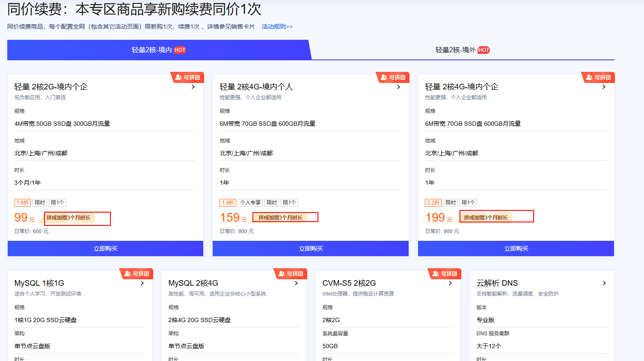Expand 轻量 2核4G-境内个人 card arrow
The width and height of the screenshot is (644, 361).
point(399,87)
